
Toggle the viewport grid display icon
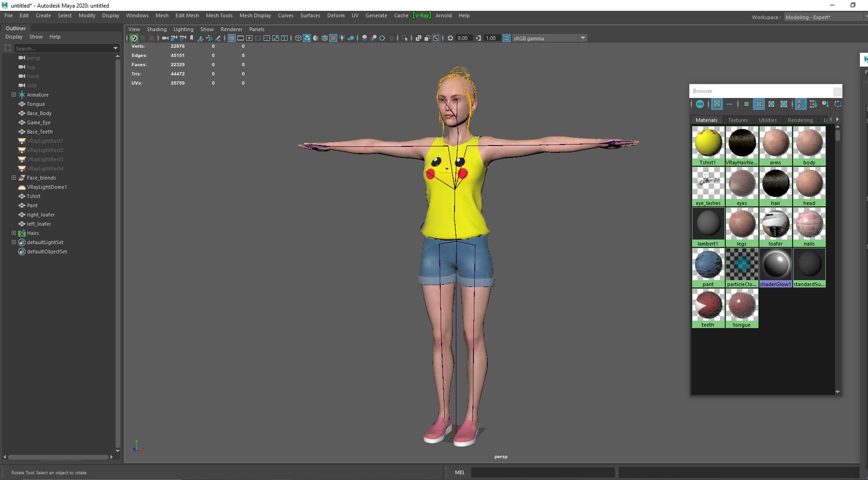pos(231,38)
